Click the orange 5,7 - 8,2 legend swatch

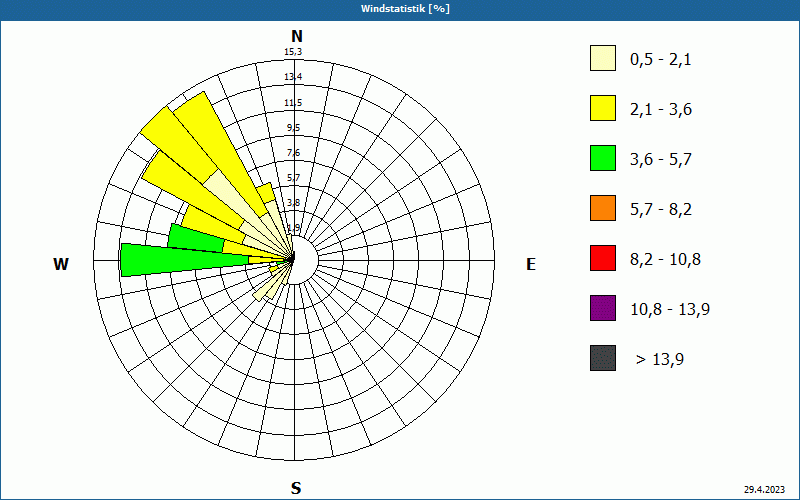pos(603,208)
